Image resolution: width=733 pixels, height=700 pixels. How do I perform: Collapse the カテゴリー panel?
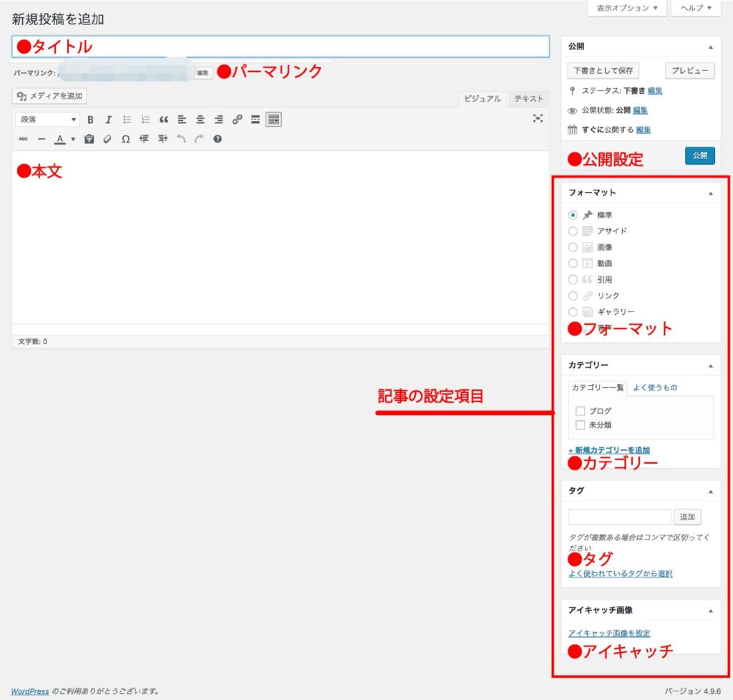[x=710, y=366]
